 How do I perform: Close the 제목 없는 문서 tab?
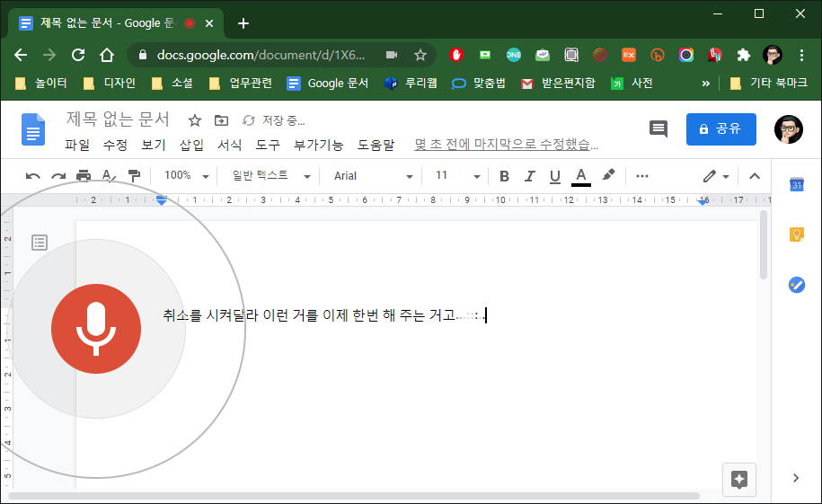[209, 23]
